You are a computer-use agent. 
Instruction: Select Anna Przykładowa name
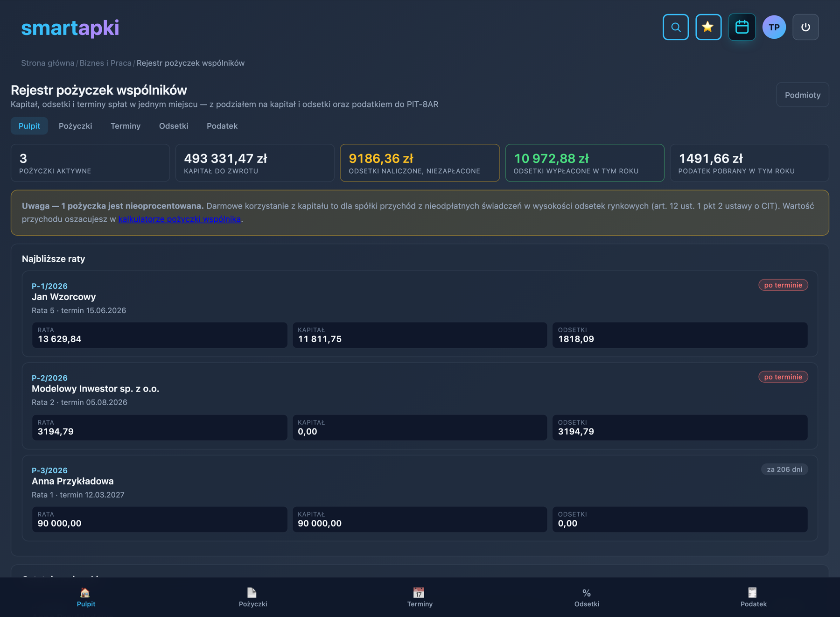click(x=73, y=481)
